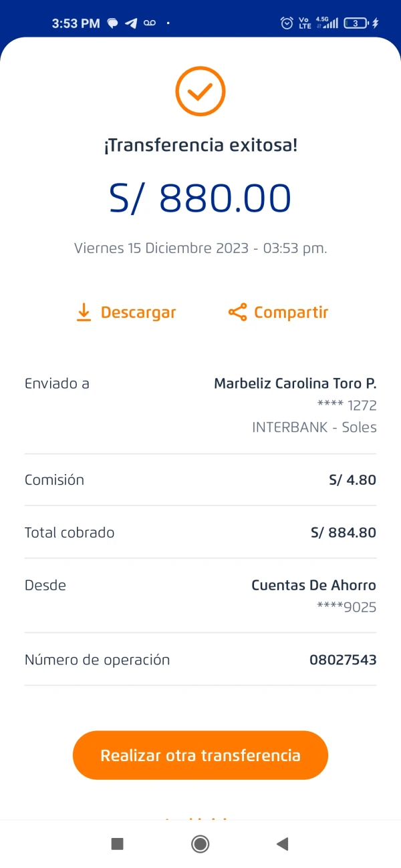Tap the Comisión S/ 4.80 value

[x=352, y=480]
